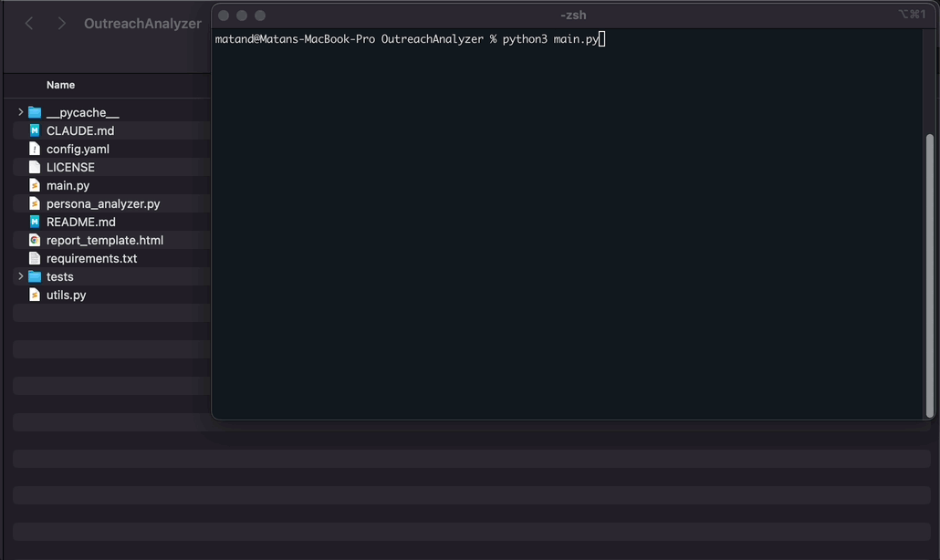Expand the __pycache__ folder disclosure arrow

(x=20, y=112)
